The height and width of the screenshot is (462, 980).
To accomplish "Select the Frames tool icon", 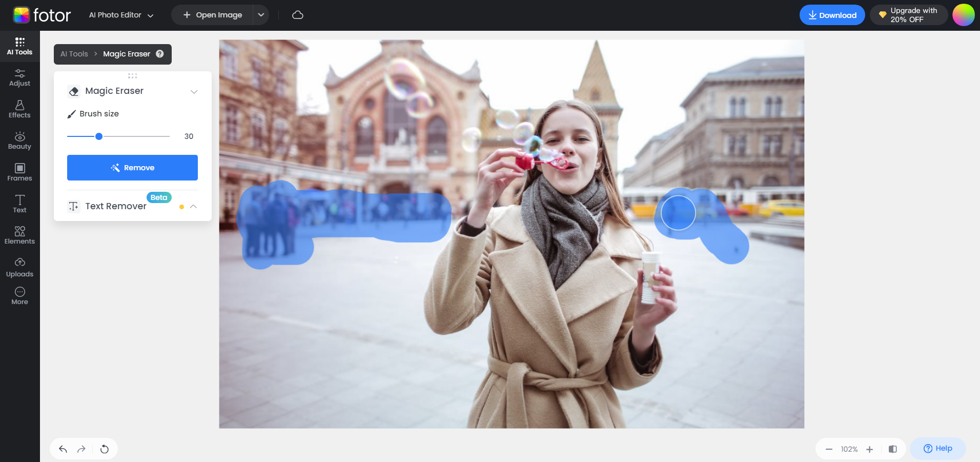I will pyautogui.click(x=19, y=172).
